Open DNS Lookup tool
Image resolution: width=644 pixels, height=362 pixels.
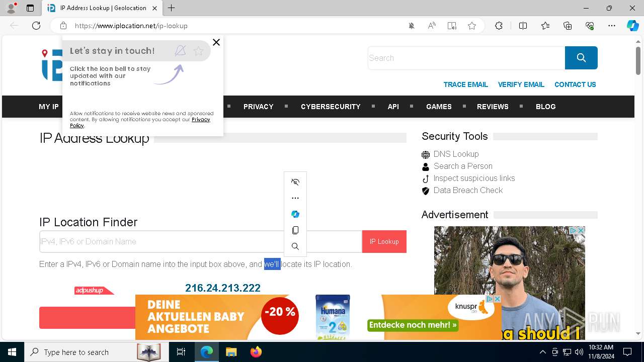tap(456, 154)
